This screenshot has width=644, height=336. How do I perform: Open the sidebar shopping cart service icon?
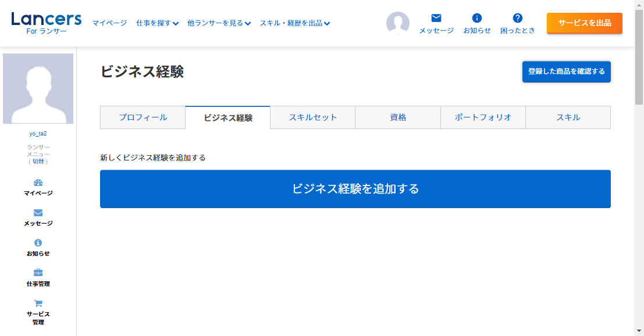[x=38, y=303]
